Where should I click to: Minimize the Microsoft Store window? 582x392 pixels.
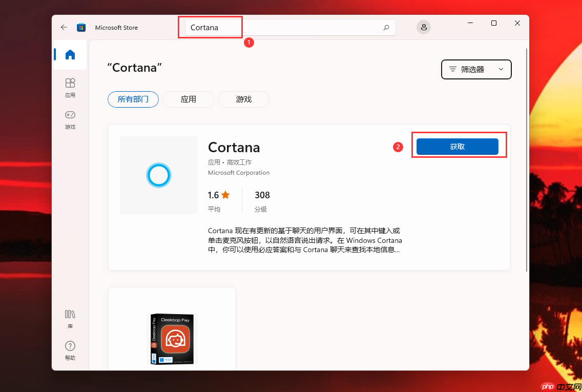(470, 23)
